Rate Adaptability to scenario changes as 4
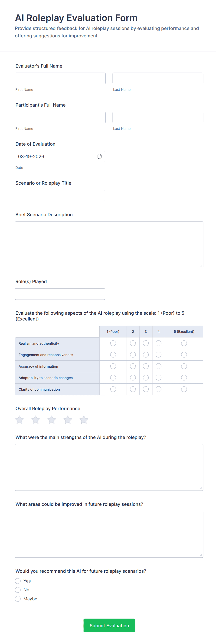The width and height of the screenshot is (216, 644). (158, 377)
